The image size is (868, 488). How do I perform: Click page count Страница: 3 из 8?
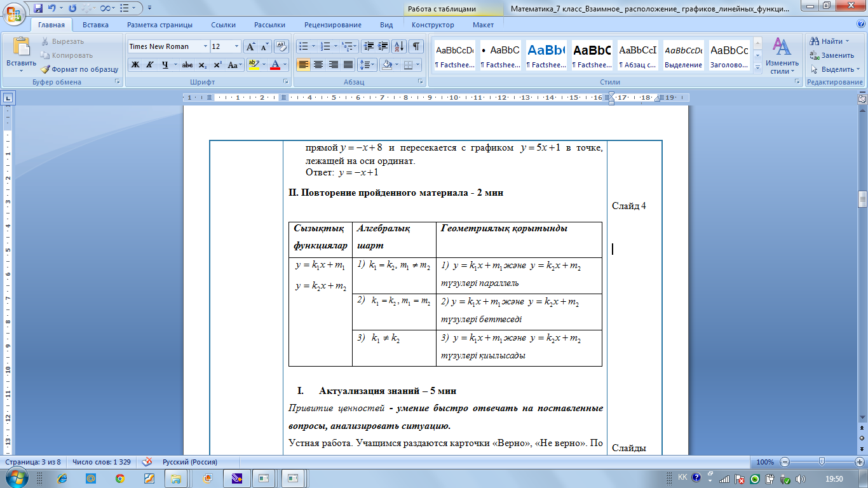[32, 462]
